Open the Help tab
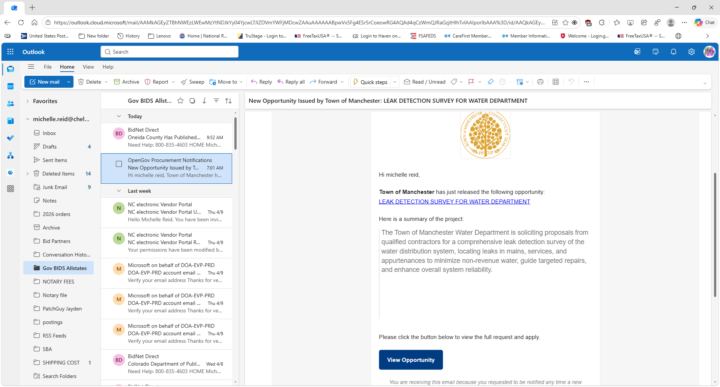This screenshot has height=387, width=720. pyautogui.click(x=108, y=67)
